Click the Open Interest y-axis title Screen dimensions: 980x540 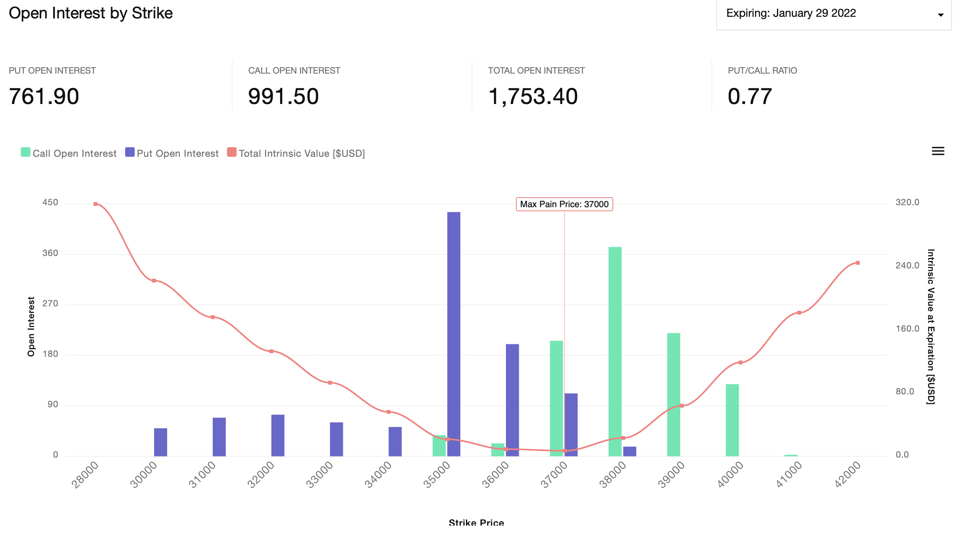31,326
